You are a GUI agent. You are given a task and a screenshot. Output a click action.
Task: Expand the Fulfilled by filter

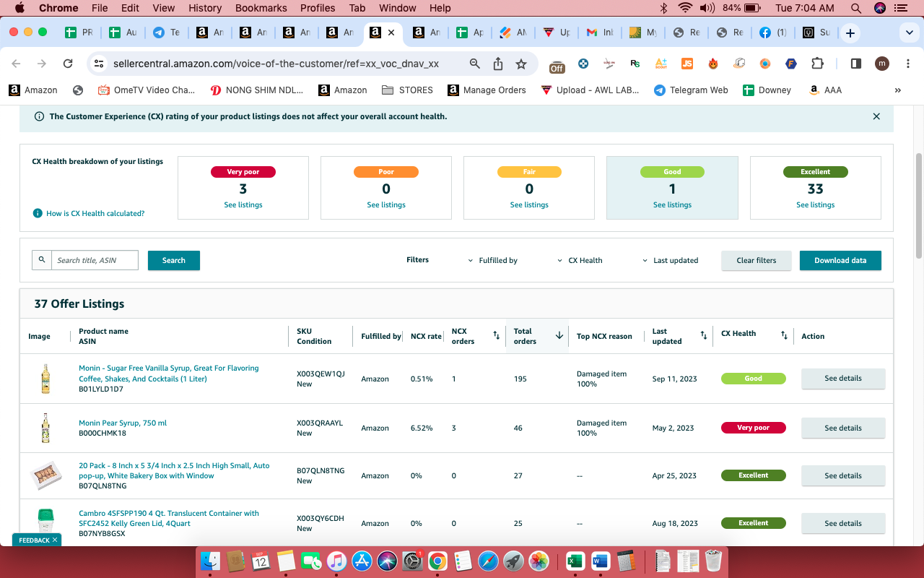pyautogui.click(x=493, y=260)
